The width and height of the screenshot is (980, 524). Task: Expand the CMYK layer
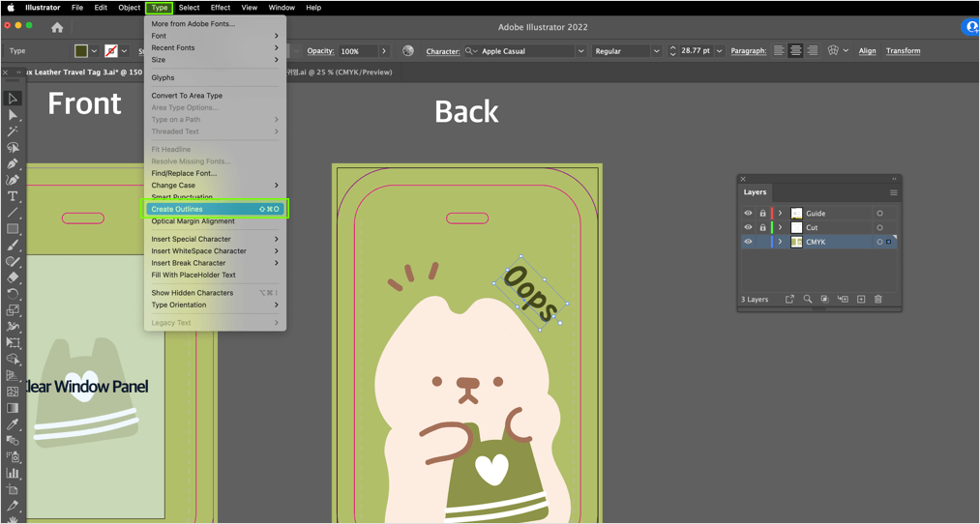click(x=780, y=242)
